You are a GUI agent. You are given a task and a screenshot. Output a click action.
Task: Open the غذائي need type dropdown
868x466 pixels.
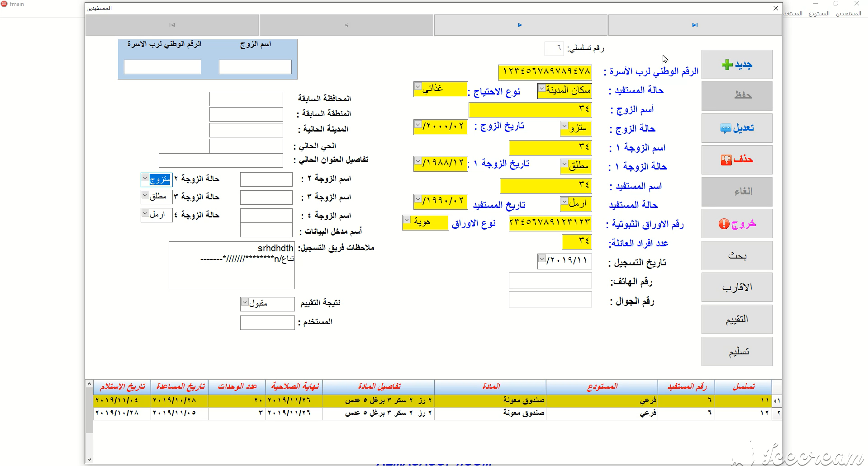click(x=417, y=86)
